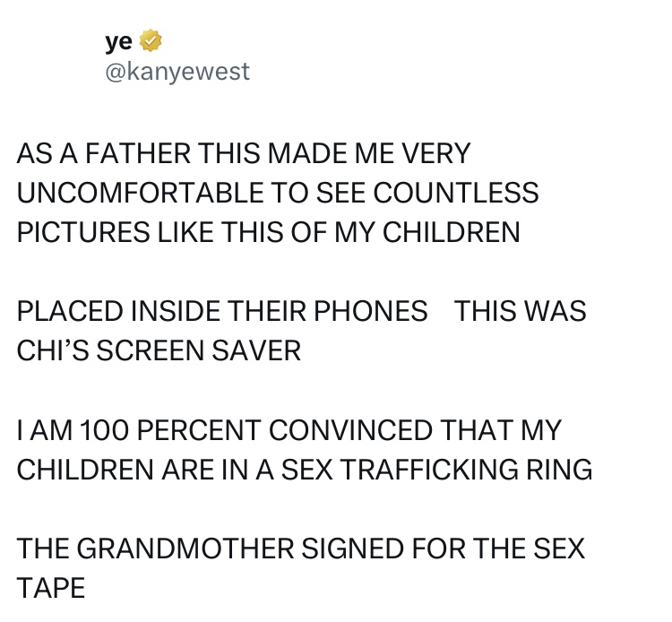Click the word "COUNTLESS" in the tweet
Screen dimensions: 672x622
pyautogui.click(x=456, y=193)
